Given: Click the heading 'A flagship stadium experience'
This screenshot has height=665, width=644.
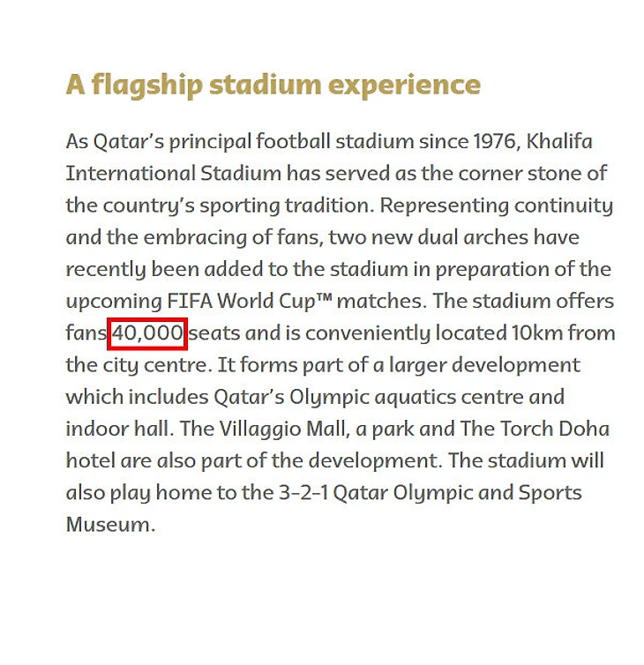Looking at the screenshot, I should [273, 86].
